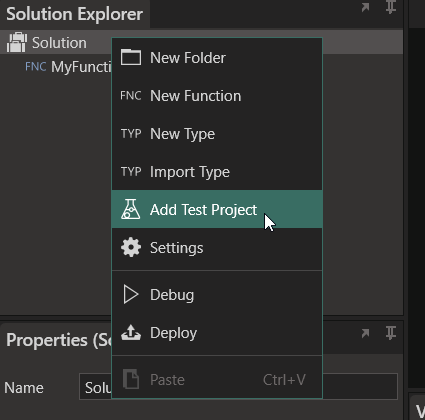
Task: Click the TYP icon beside Import Type
Action: coord(131,172)
